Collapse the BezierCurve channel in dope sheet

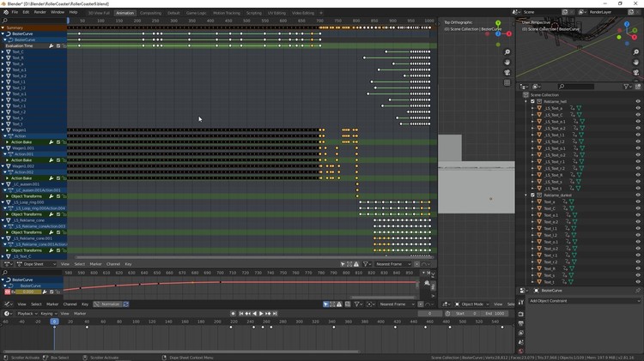coord(3,33)
